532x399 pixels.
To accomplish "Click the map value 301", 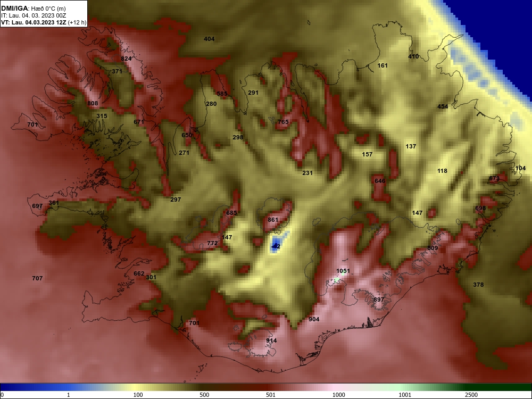I will pos(151,278).
